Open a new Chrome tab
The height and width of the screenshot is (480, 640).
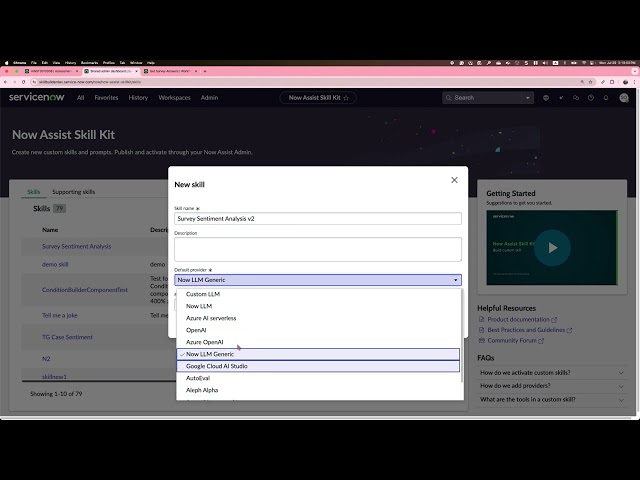[205, 71]
